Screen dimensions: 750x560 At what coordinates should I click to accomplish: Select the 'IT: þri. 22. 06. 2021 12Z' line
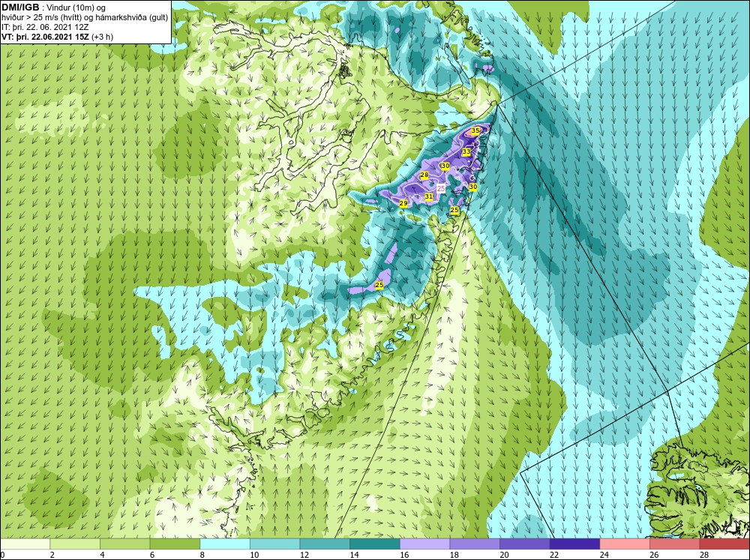[x=45, y=27]
